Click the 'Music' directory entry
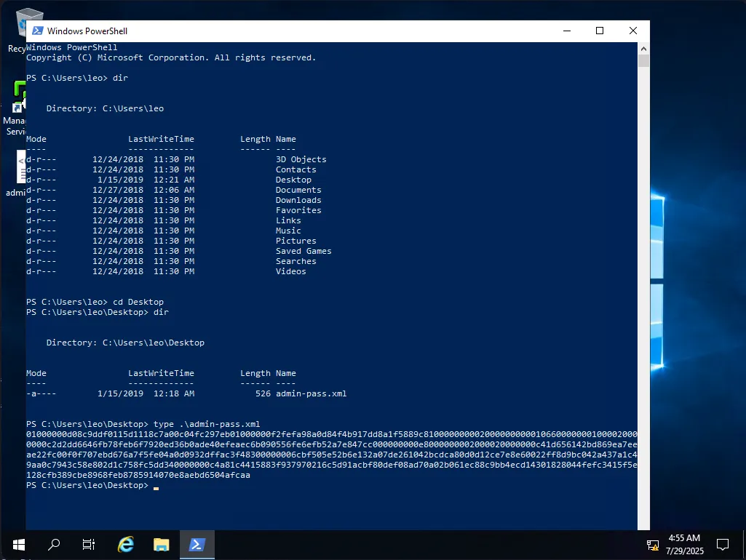The image size is (746, 560). [x=288, y=231]
